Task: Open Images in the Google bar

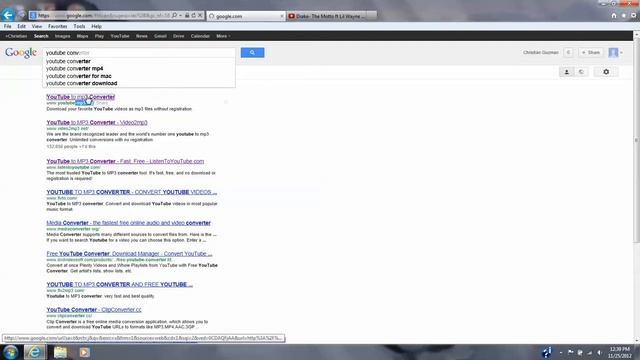Action: pyautogui.click(x=62, y=36)
